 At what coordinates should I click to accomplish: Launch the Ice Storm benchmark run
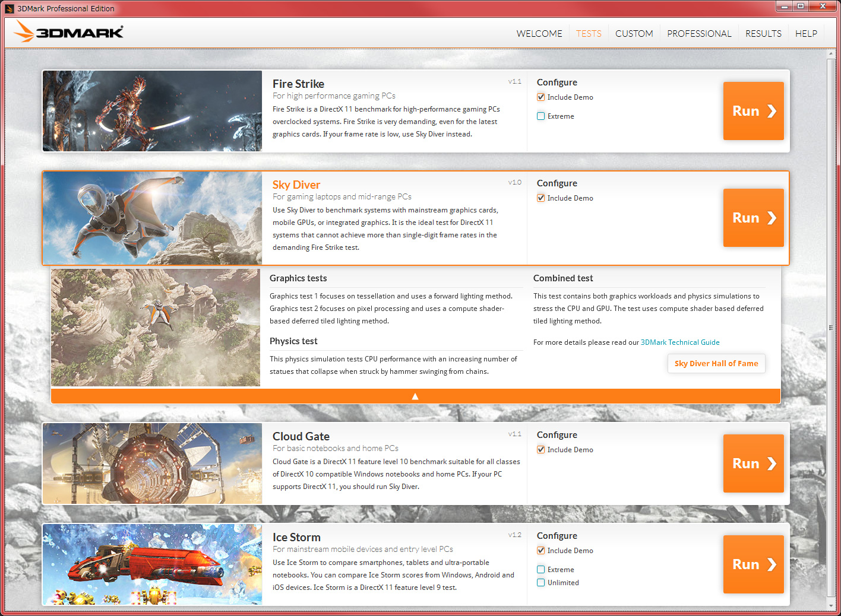pyautogui.click(x=753, y=564)
